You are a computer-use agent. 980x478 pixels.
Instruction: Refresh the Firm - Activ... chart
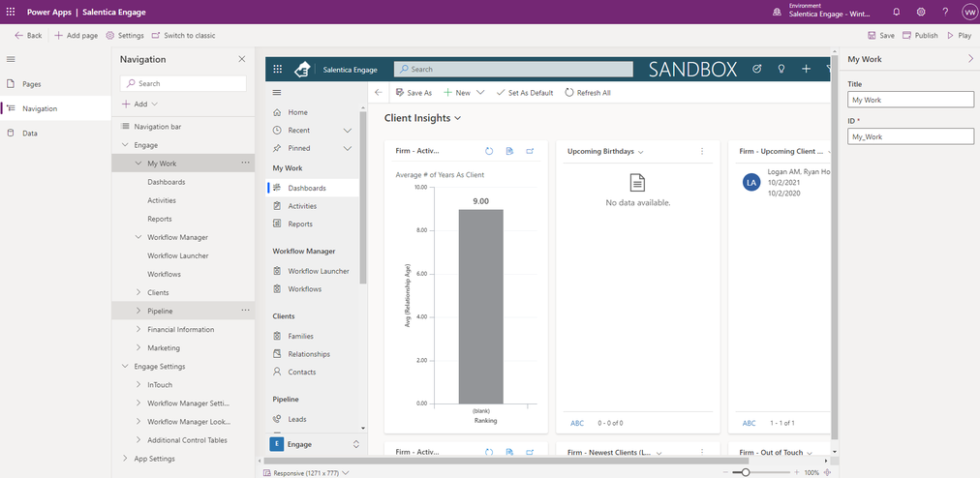[x=489, y=151]
